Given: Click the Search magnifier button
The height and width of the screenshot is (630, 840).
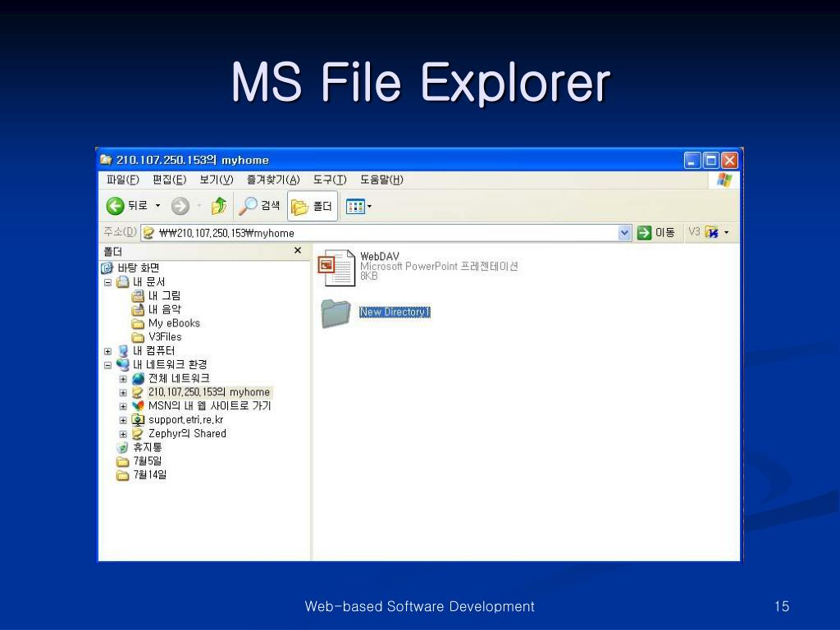Looking at the screenshot, I should (x=259, y=205).
